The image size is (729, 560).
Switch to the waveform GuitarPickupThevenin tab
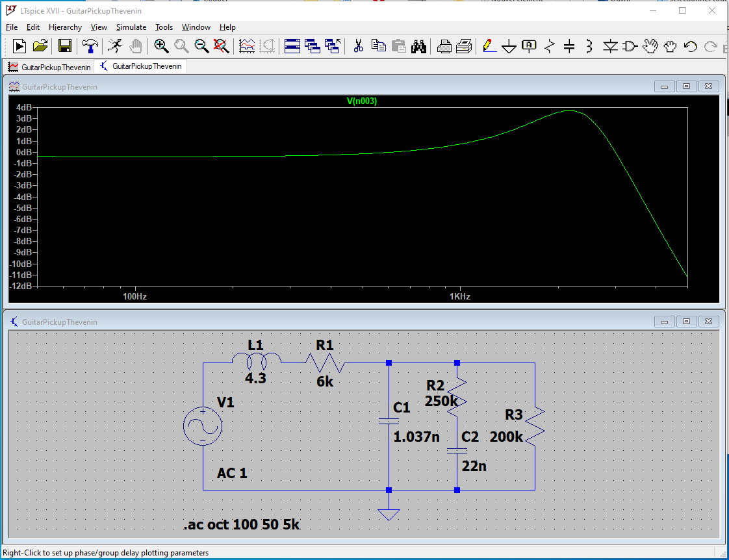(49, 67)
